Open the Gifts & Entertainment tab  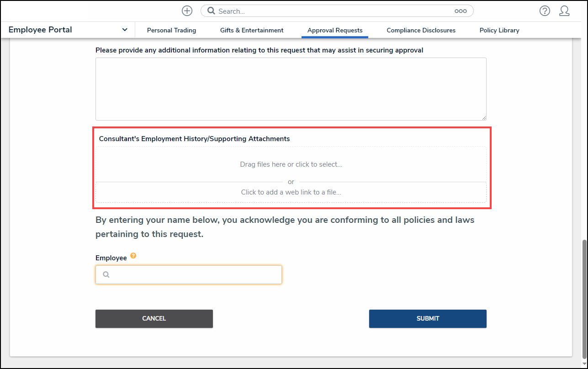pos(252,31)
